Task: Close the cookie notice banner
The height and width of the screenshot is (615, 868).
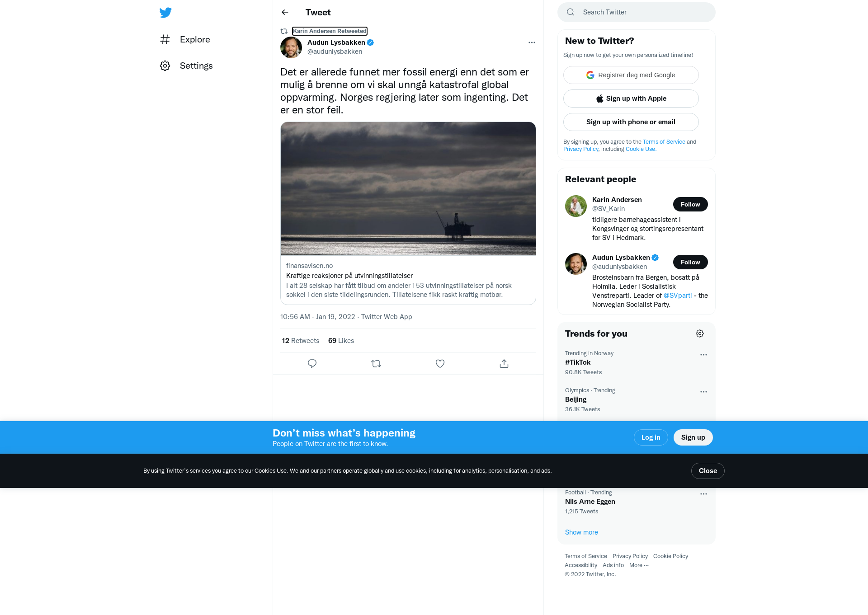Action: pos(708,471)
